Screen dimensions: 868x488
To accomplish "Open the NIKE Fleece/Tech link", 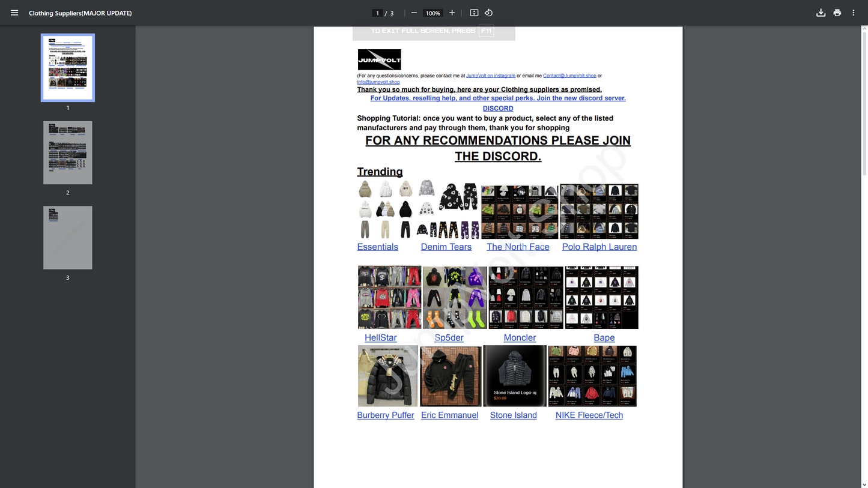I will [x=589, y=415].
